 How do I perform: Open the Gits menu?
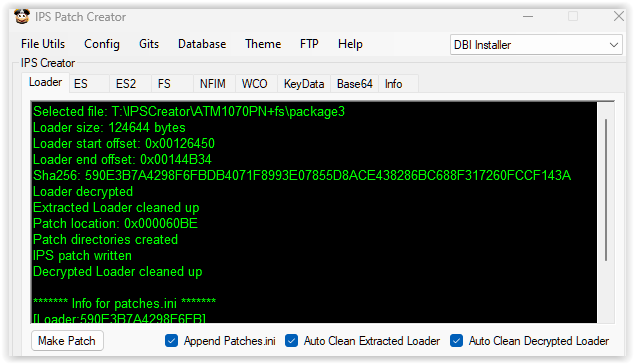(x=149, y=44)
